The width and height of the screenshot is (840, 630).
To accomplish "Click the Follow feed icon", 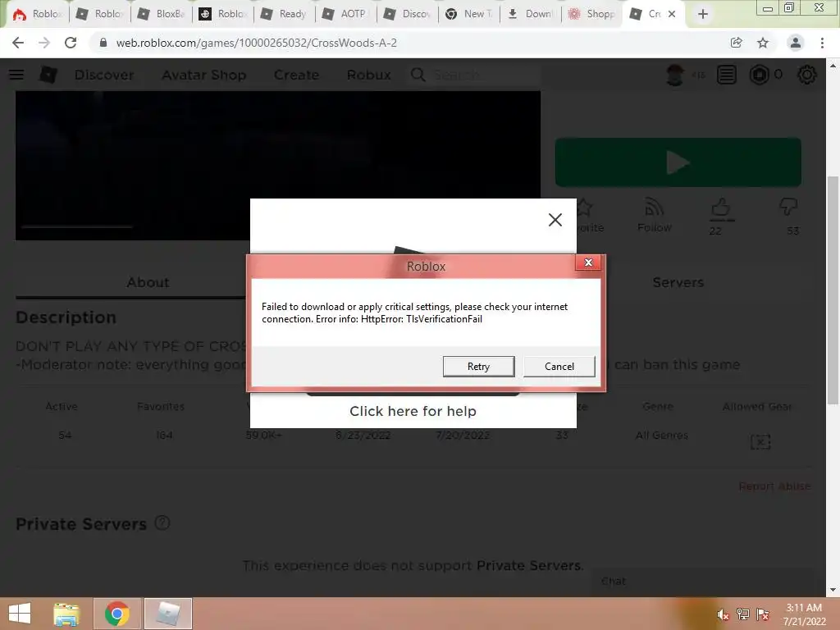I will pyautogui.click(x=654, y=208).
